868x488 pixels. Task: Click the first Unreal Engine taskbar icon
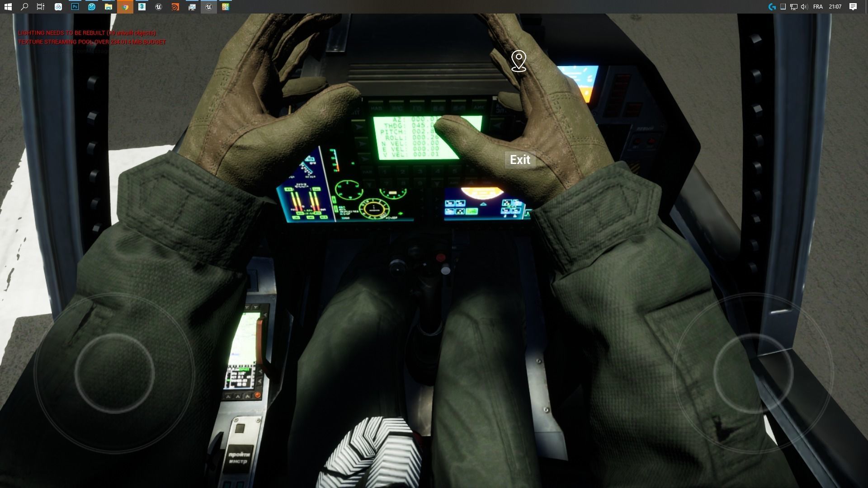point(159,7)
